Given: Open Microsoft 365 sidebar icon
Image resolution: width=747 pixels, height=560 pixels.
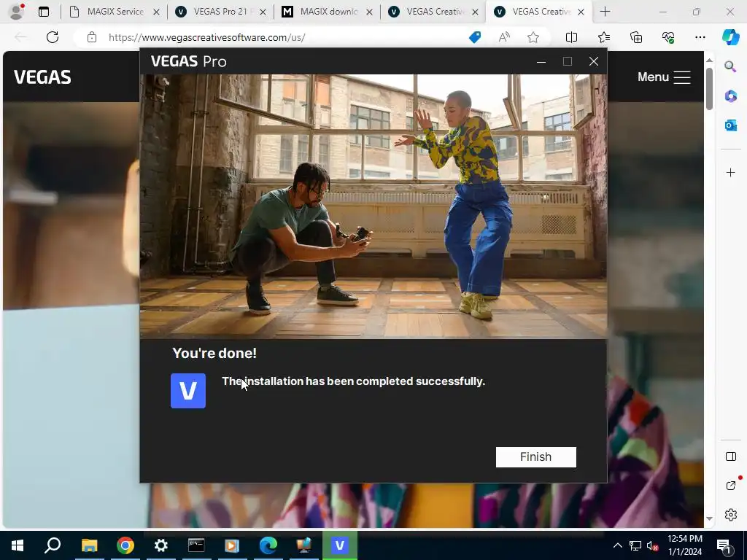Looking at the screenshot, I should coord(730,96).
